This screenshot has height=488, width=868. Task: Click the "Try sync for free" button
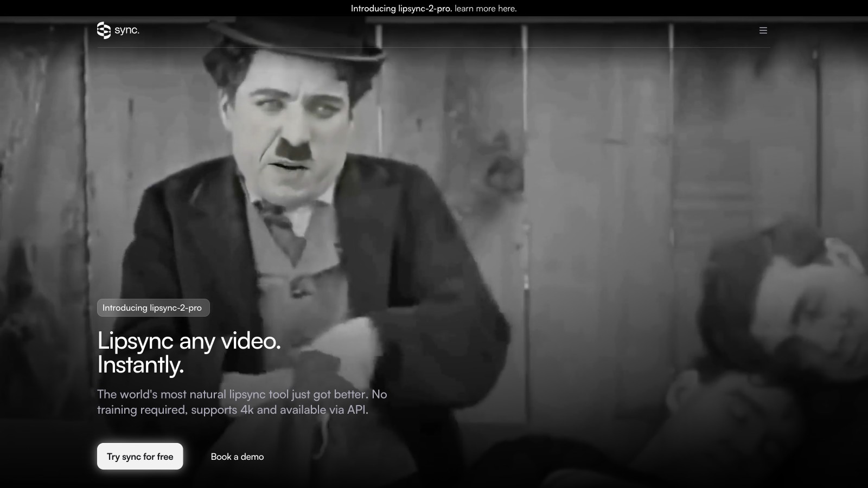point(140,457)
